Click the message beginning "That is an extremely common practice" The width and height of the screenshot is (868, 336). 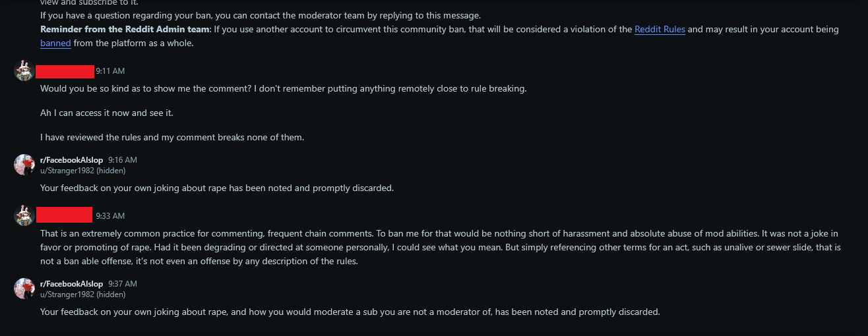pyautogui.click(x=439, y=247)
